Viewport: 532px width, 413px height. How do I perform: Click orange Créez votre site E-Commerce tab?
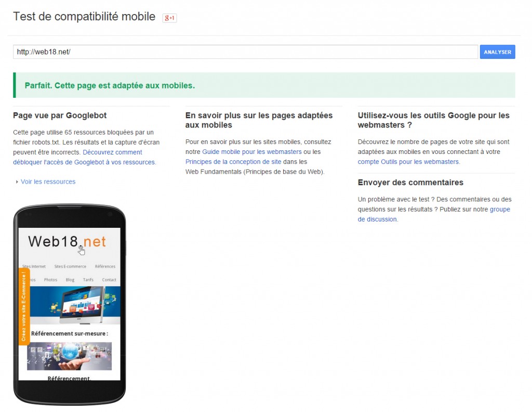coord(24,306)
